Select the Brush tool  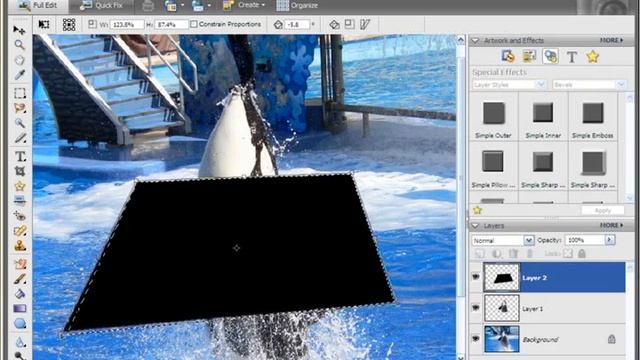tap(20, 279)
